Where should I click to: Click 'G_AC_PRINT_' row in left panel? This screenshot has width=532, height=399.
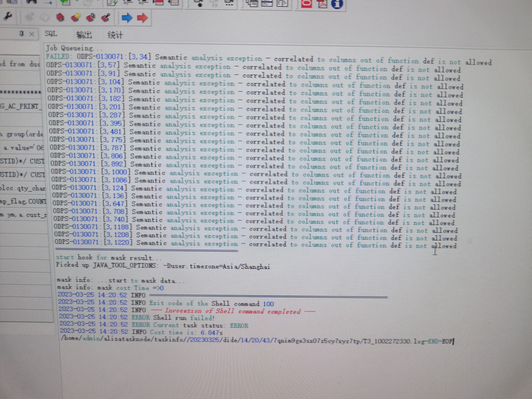pyautogui.click(x=21, y=106)
